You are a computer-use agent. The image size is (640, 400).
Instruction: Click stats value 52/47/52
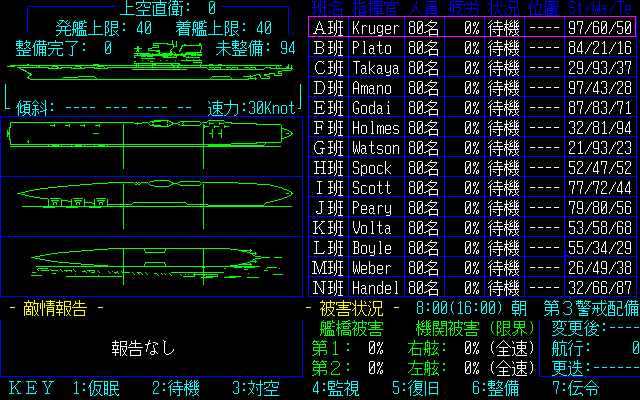tap(600, 168)
